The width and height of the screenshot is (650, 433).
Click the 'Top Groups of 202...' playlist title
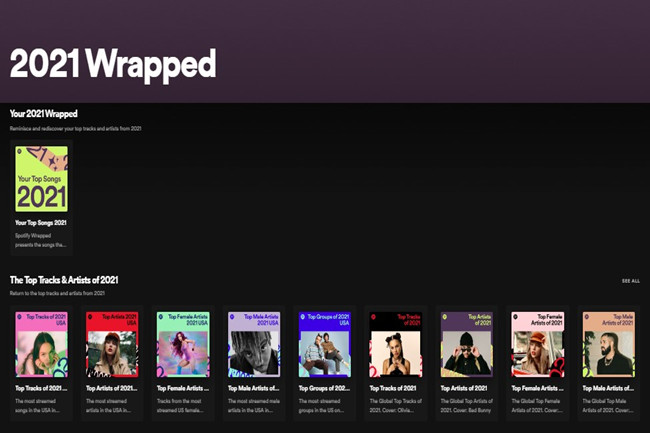(x=324, y=388)
